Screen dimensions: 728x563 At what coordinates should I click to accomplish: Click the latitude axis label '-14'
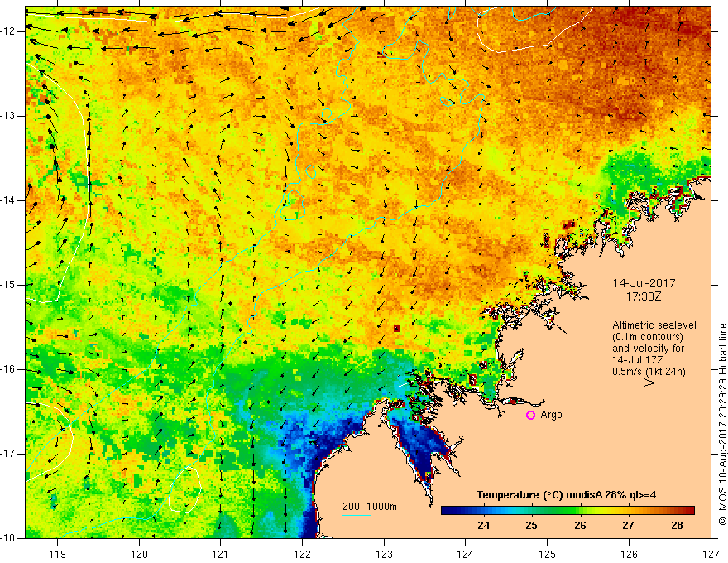click(x=7, y=200)
